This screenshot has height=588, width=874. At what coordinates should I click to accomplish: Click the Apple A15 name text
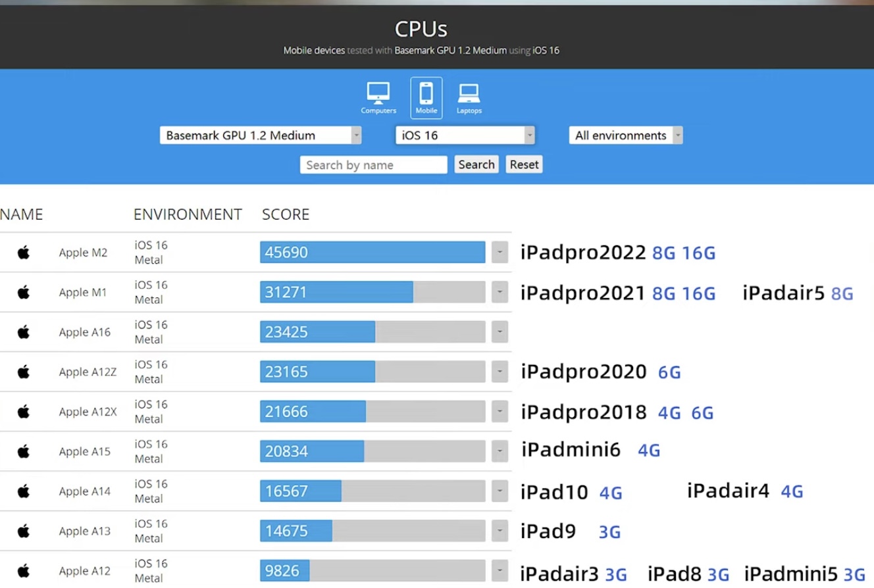coord(85,451)
